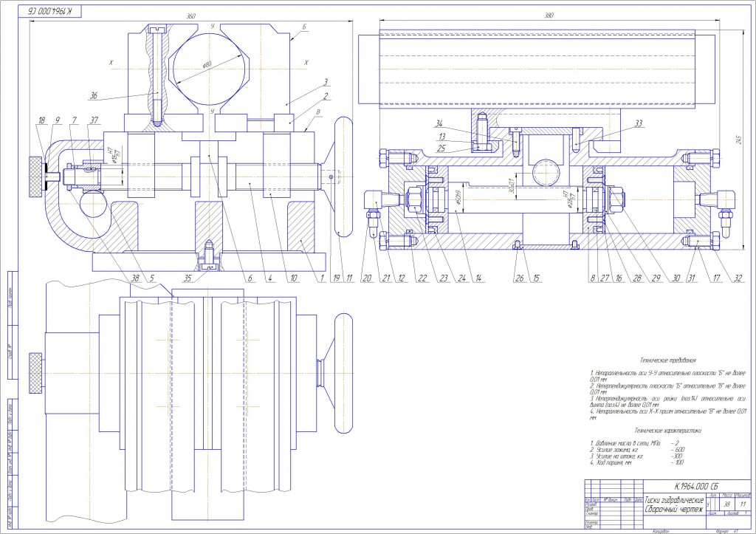The width and height of the screenshot is (756, 534).
Task: Select the ø80 diameter dimension on the clamped circle
Action: click(207, 65)
